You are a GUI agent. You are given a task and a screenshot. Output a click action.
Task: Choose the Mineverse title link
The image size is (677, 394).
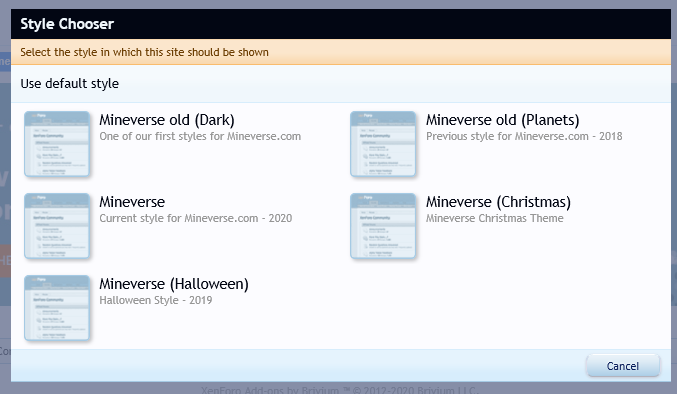[x=132, y=202]
